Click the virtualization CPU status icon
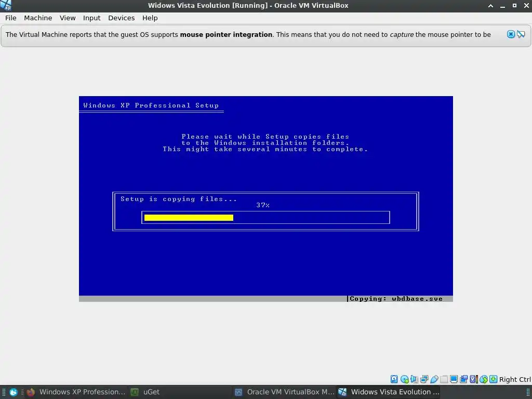Image resolution: width=532 pixels, height=399 pixels. (x=474, y=379)
